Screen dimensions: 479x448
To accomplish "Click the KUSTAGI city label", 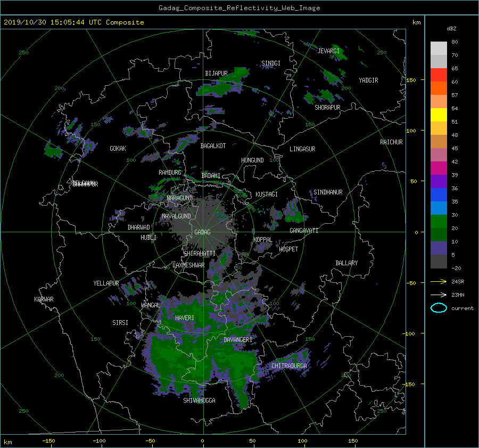I will 267,194.
